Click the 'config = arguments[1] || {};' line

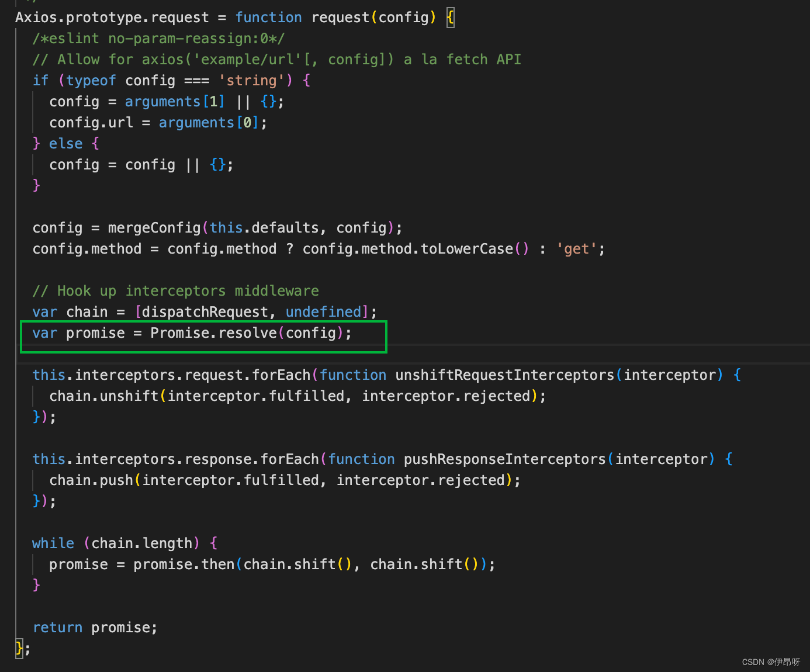point(167,102)
